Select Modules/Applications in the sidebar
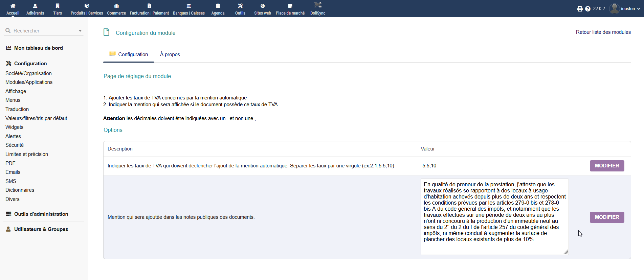Screen dimensions: 644x280 [x=29, y=82]
